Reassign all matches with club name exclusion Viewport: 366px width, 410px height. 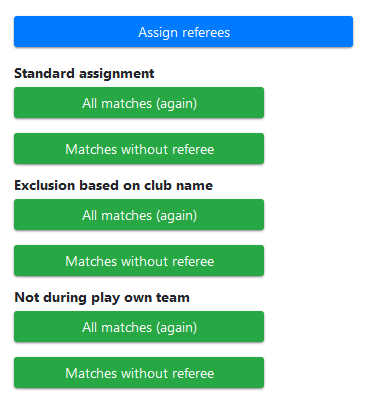coord(139,215)
